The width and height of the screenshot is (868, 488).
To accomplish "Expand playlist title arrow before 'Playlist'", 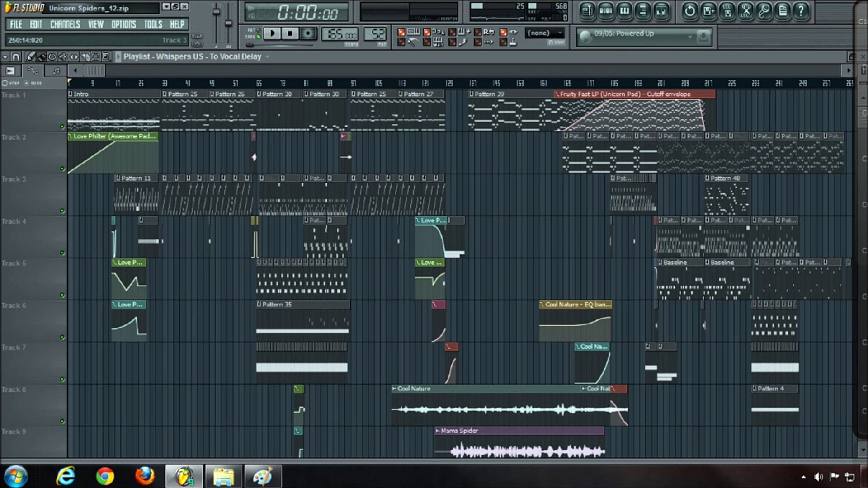I will click(118, 57).
